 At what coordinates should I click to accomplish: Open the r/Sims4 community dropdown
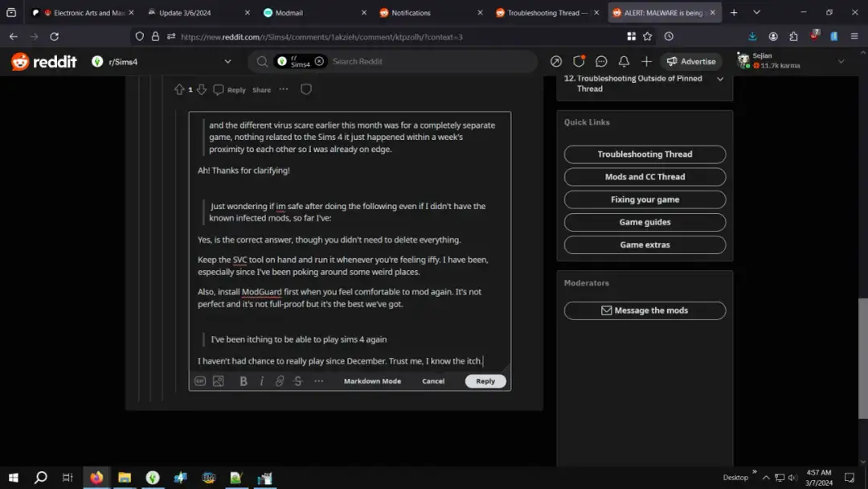pyautogui.click(x=227, y=61)
